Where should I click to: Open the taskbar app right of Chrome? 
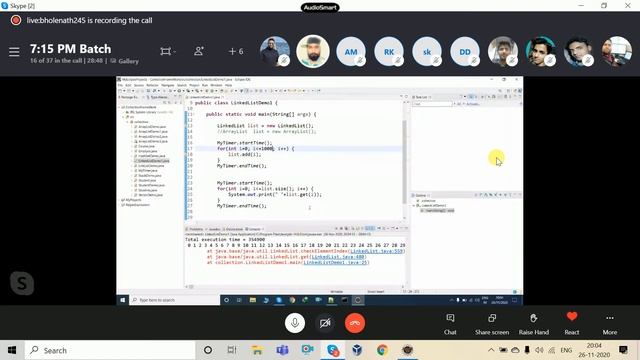tap(407, 350)
